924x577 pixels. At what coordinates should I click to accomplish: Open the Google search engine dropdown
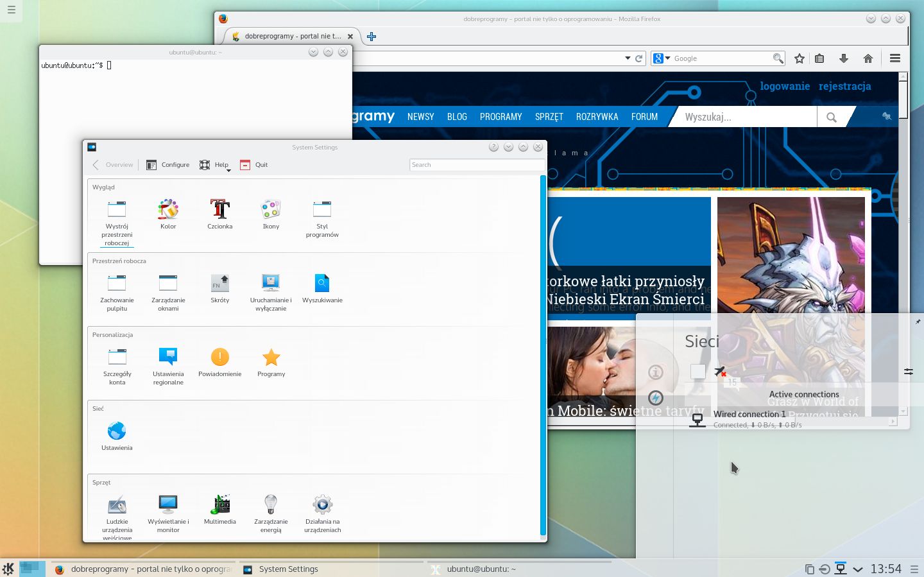coord(662,58)
